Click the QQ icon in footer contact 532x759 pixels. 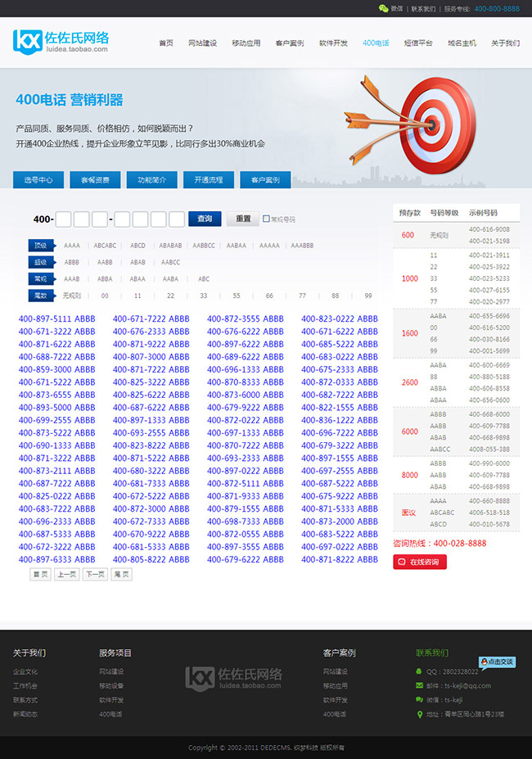pos(420,671)
